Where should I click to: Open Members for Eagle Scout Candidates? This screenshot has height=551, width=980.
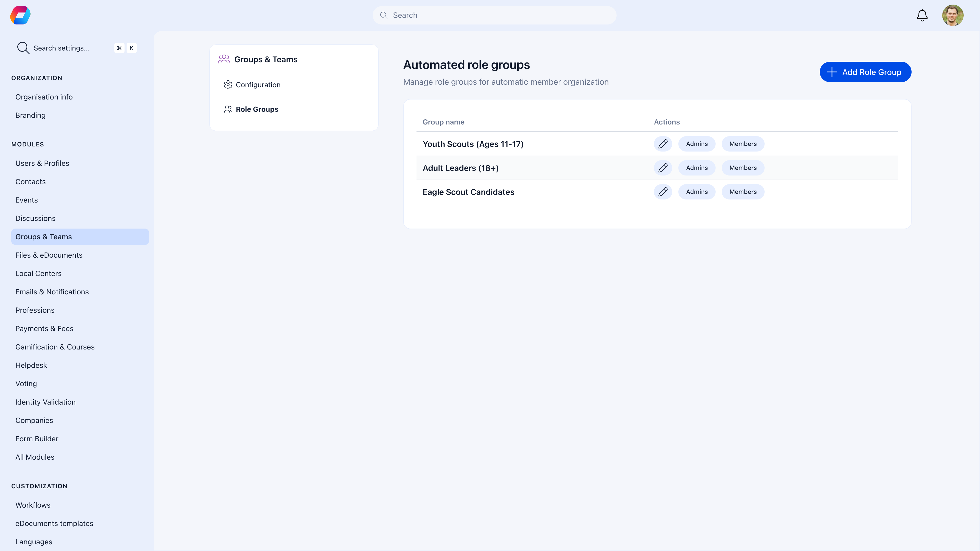(x=743, y=192)
